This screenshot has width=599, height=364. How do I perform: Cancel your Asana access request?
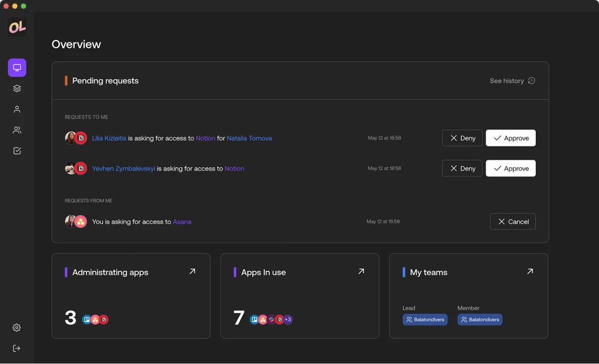[x=513, y=222]
